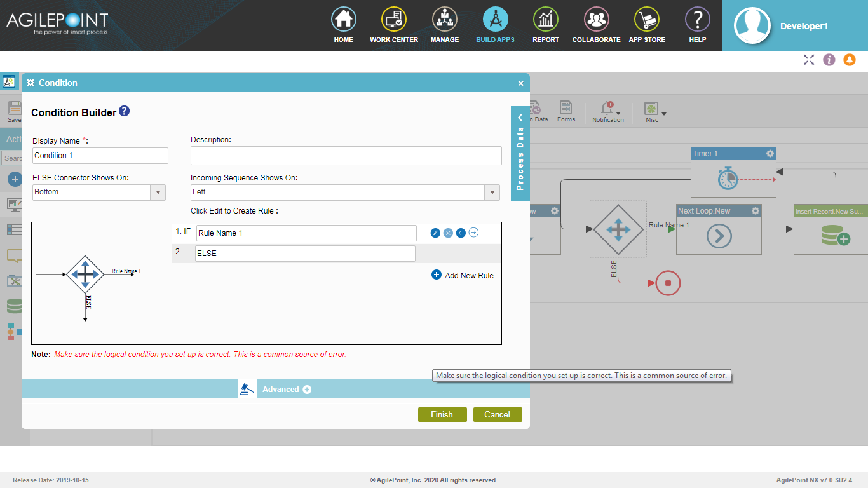
Task: Go to the Work Center
Action: pos(394,25)
